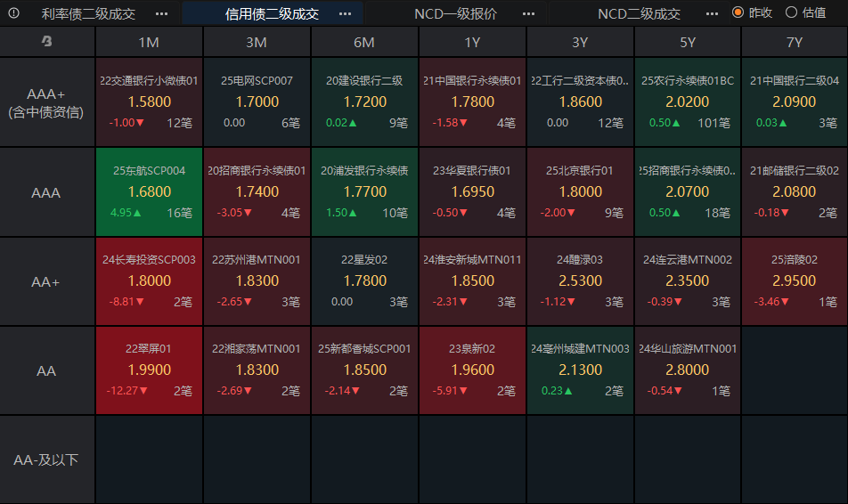Click the 6M column header
Viewport: 848px width, 504px height.
[x=364, y=42]
